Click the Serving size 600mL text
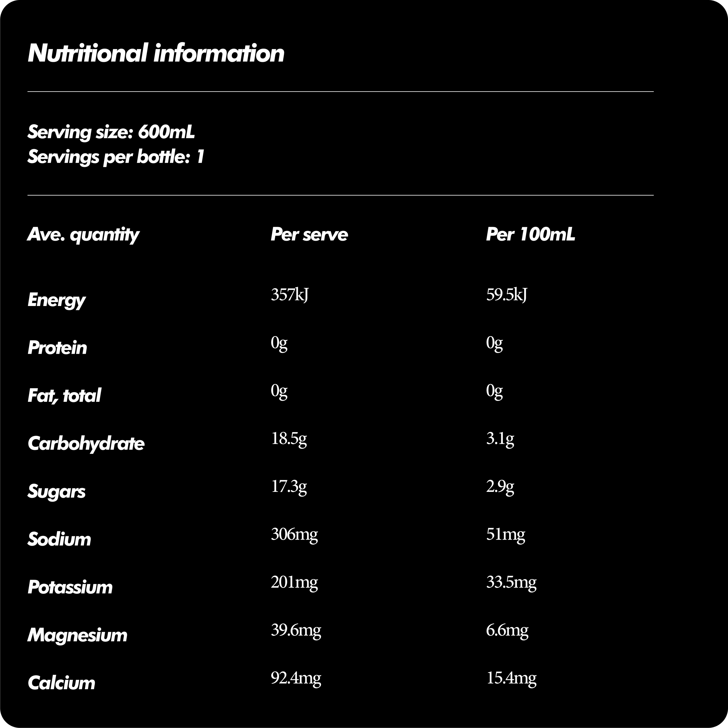728x728 pixels. point(111,132)
